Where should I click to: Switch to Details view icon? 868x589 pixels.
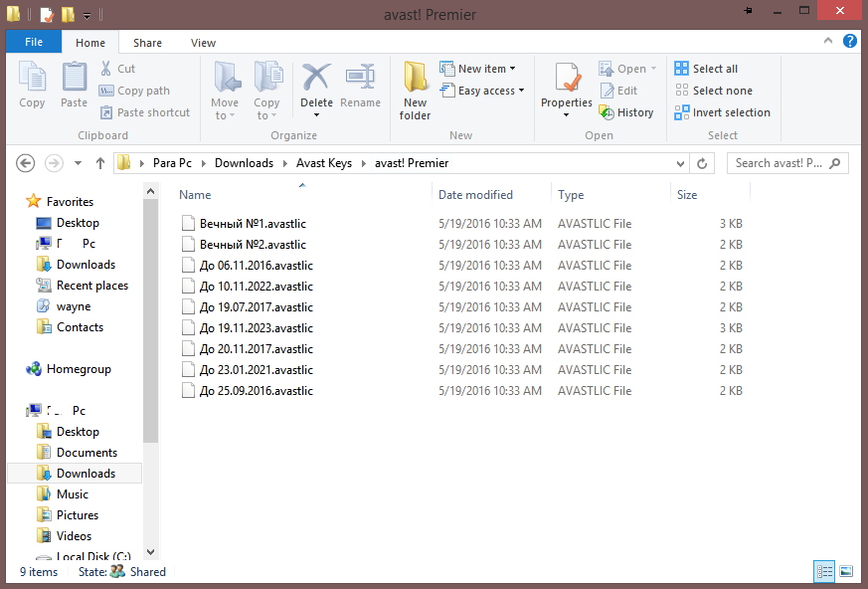point(824,571)
